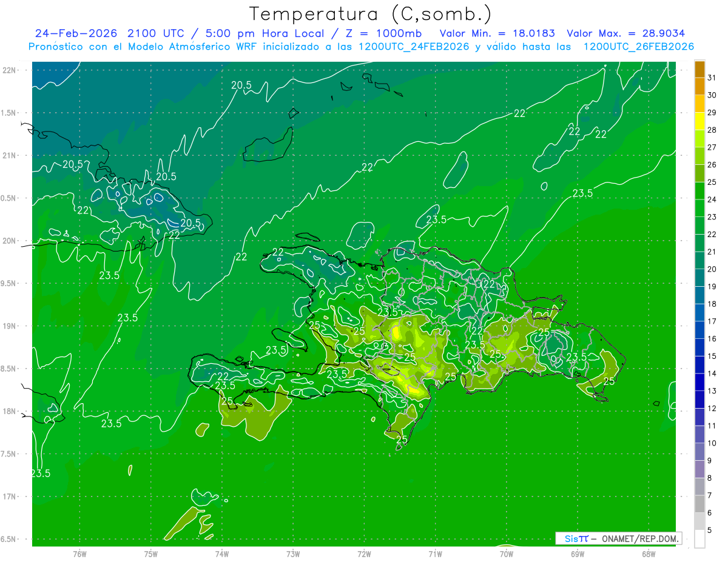Click the colorbar value "19"
728x562 pixels.
click(712, 286)
